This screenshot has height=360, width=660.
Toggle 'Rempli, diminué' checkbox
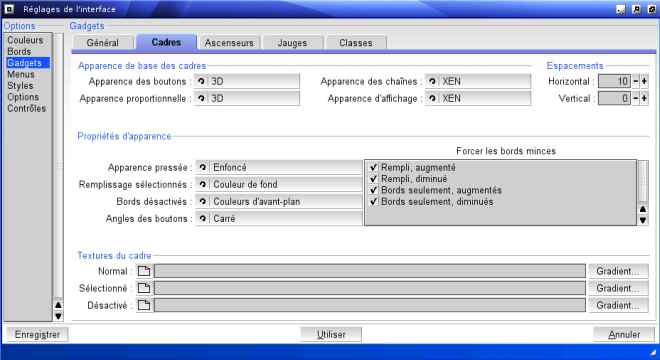pyautogui.click(x=373, y=179)
